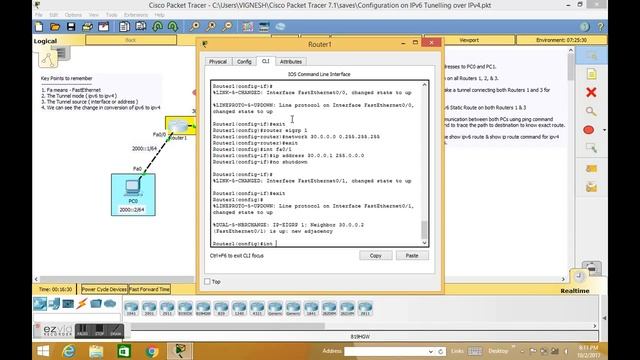
Task: Click the CLI terminal vertical scrollbar thumb
Action: 424,230
